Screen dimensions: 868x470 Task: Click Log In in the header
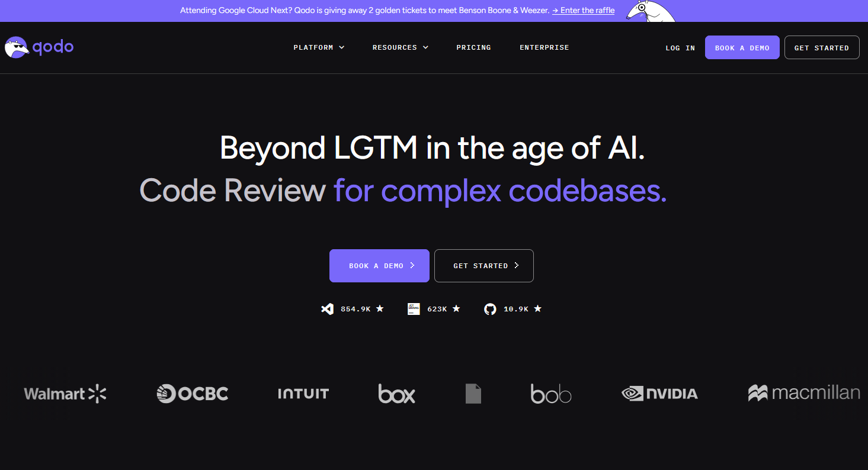click(x=680, y=48)
